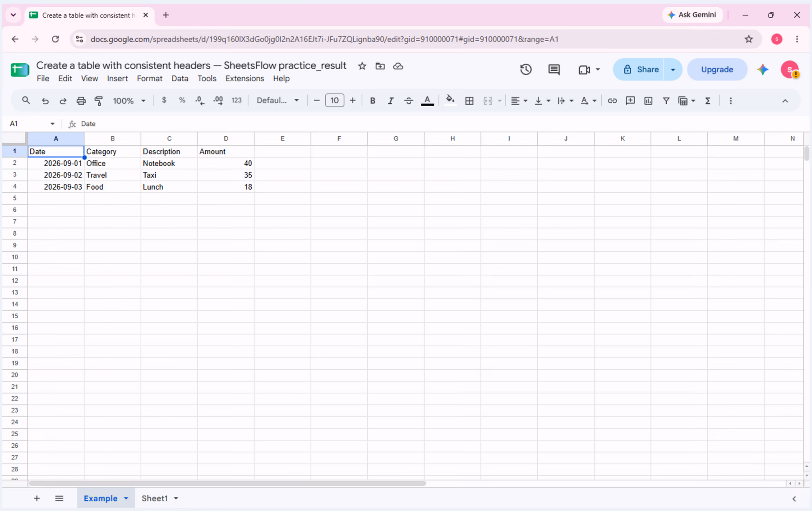Open the File menu

click(x=43, y=79)
